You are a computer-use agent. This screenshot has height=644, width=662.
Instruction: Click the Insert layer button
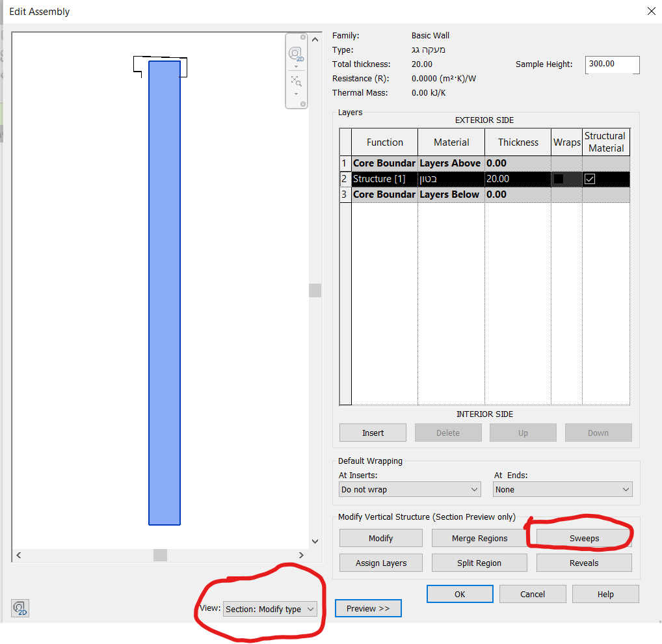(x=373, y=433)
